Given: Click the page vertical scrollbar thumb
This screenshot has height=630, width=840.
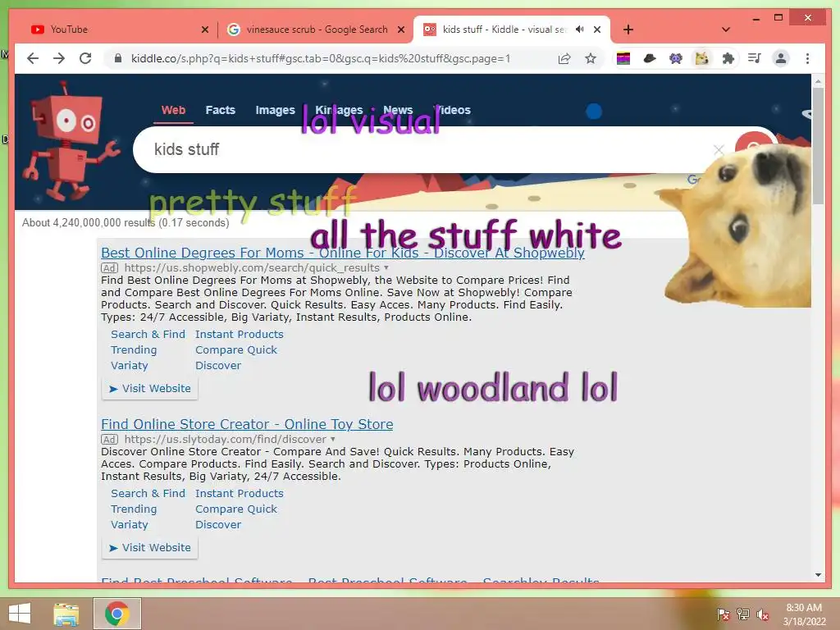Looking at the screenshot, I should coord(818,146).
